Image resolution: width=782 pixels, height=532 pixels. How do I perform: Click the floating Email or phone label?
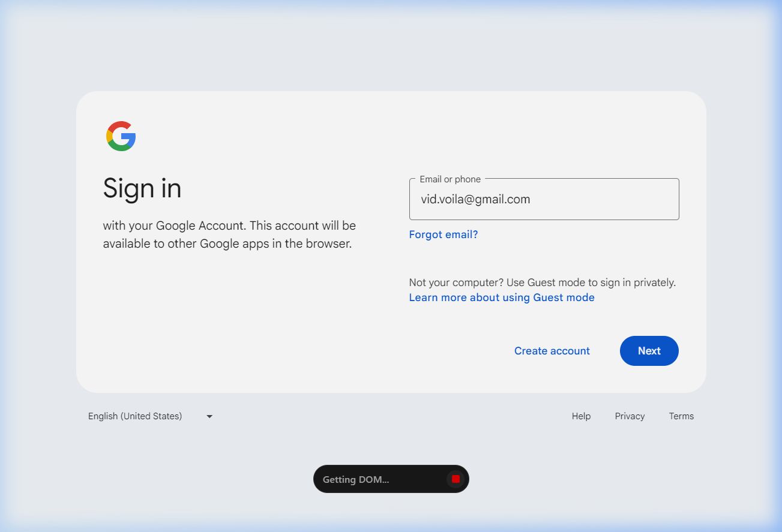point(450,179)
